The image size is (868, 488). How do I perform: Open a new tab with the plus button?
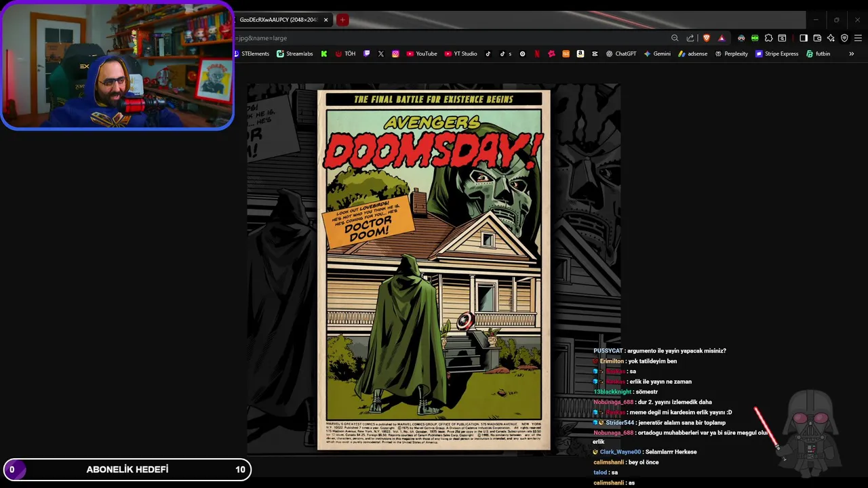[342, 20]
